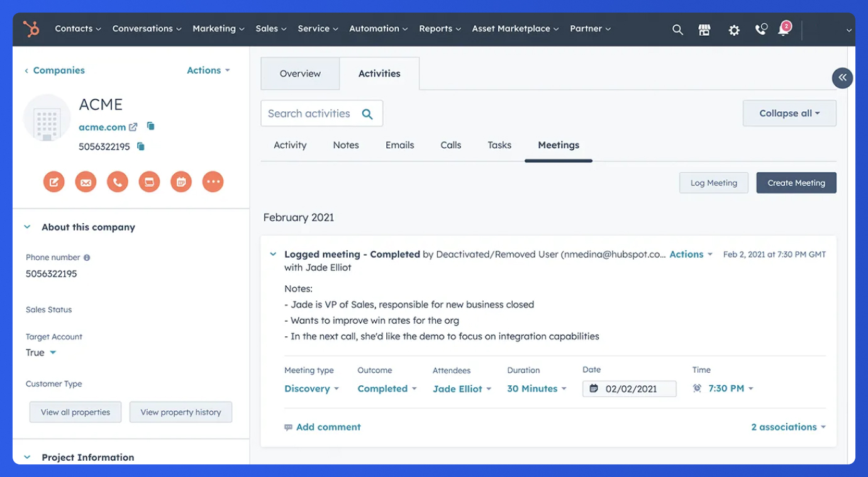
Task: Click the search icon in Search activities
Action: (x=367, y=114)
